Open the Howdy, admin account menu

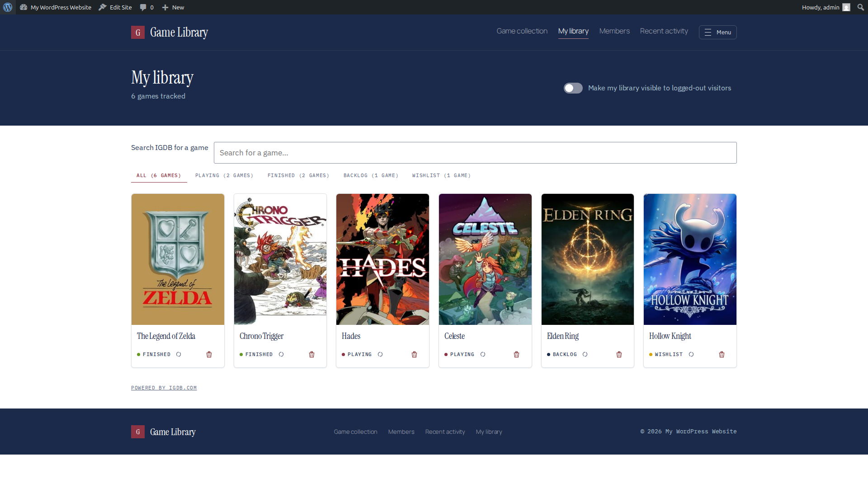(x=826, y=7)
